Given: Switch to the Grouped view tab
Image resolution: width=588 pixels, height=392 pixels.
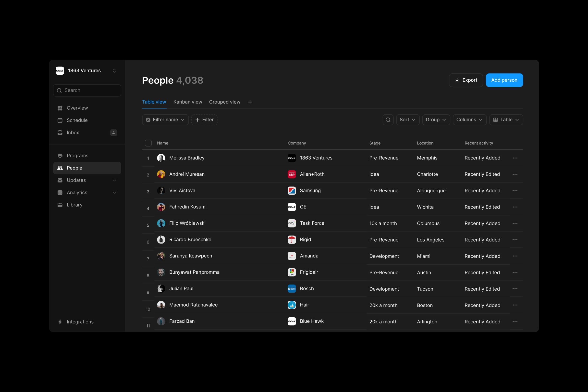Looking at the screenshot, I should (224, 102).
